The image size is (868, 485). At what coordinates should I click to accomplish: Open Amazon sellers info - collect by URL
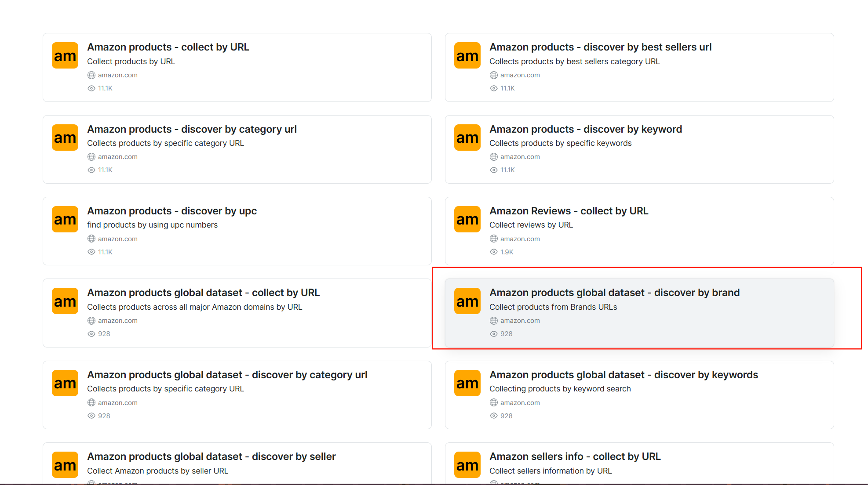[575, 456]
